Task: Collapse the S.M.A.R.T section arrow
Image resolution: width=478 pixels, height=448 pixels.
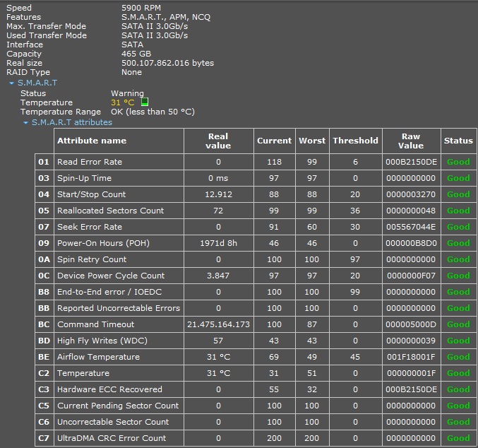Action: point(11,83)
